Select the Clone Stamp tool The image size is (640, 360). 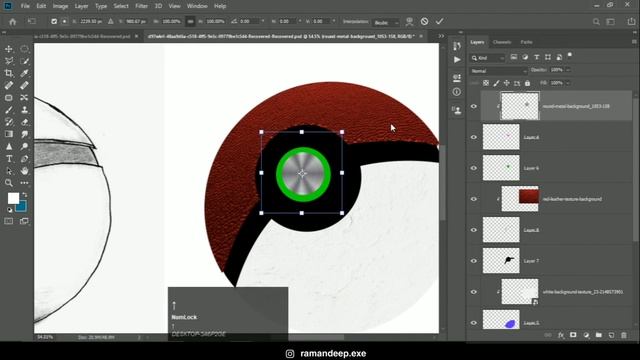24,110
